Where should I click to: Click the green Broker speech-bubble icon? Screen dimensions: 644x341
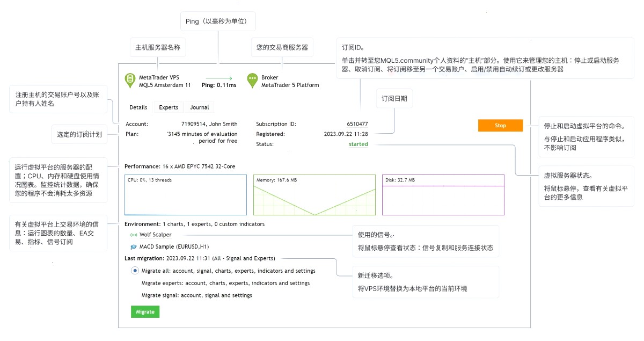(252, 81)
